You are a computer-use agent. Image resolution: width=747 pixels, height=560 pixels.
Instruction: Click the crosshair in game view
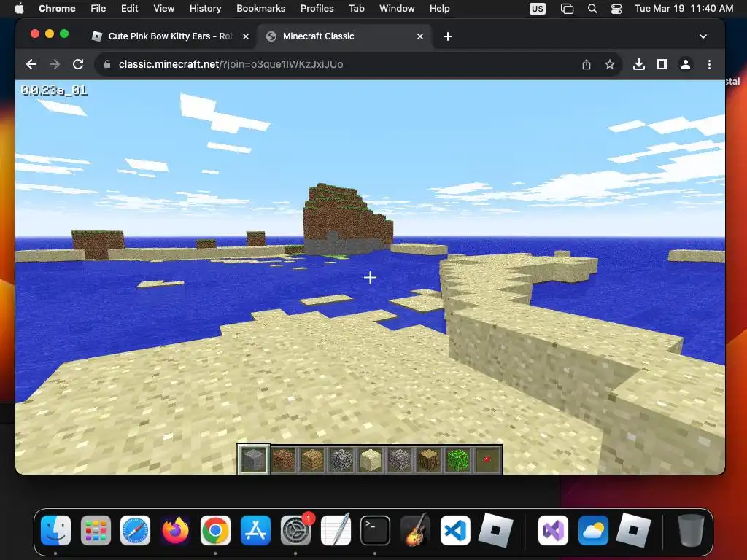pyautogui.click(x=370, y=277)
